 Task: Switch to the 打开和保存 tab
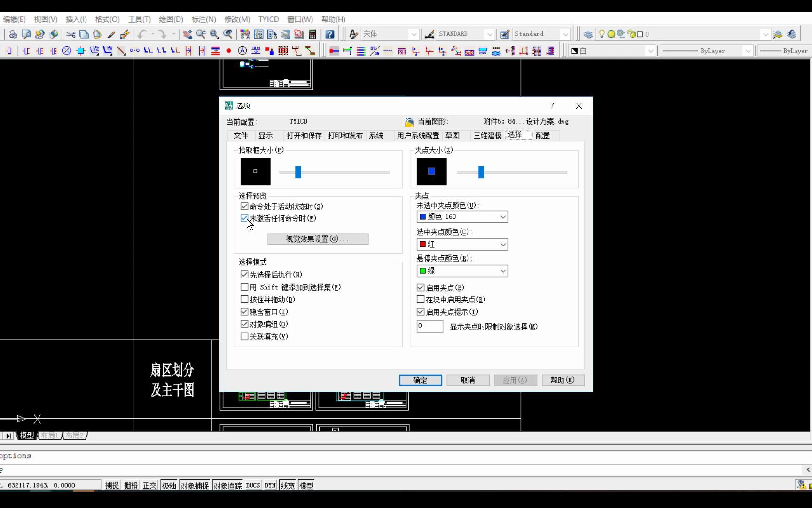point(304,135)
